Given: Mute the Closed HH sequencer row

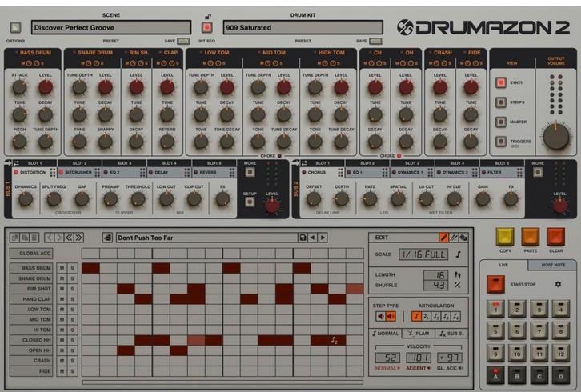Looking at the screenshot, I should click(x=62, y=340).
